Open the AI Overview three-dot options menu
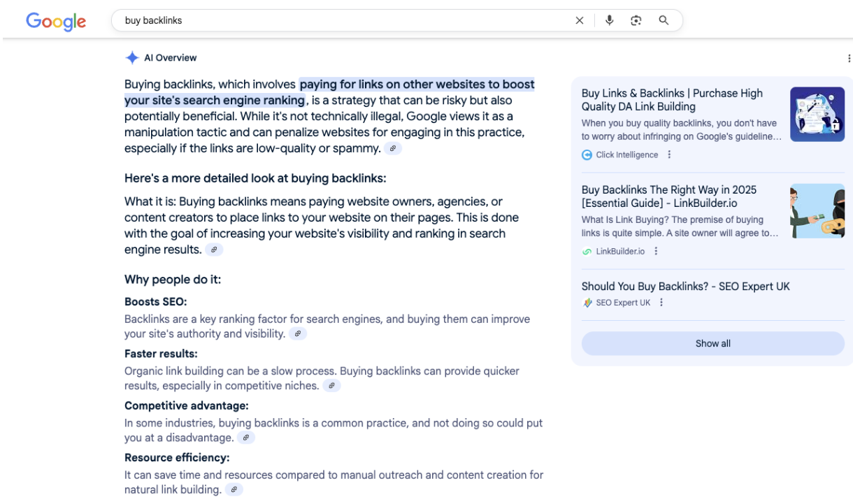 849,59
